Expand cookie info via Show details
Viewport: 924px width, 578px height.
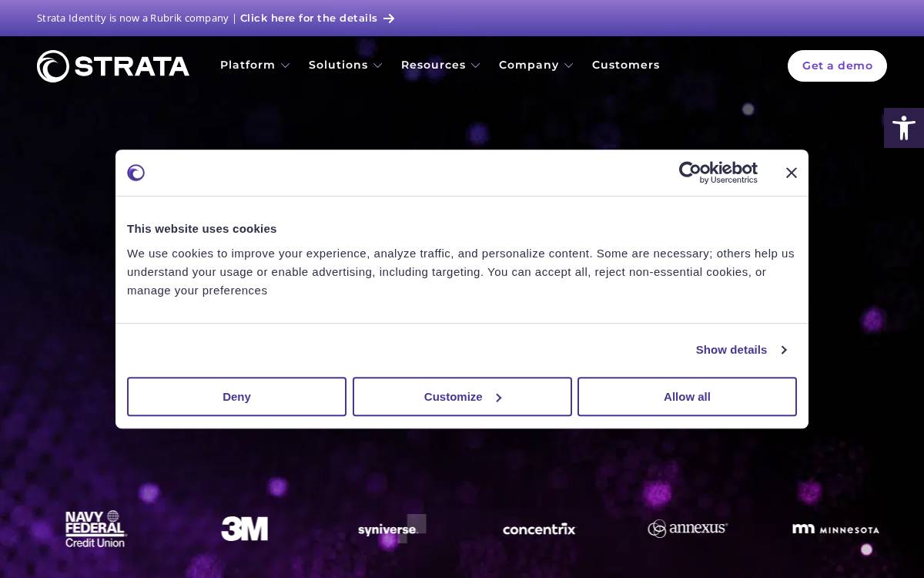point(741,350)
